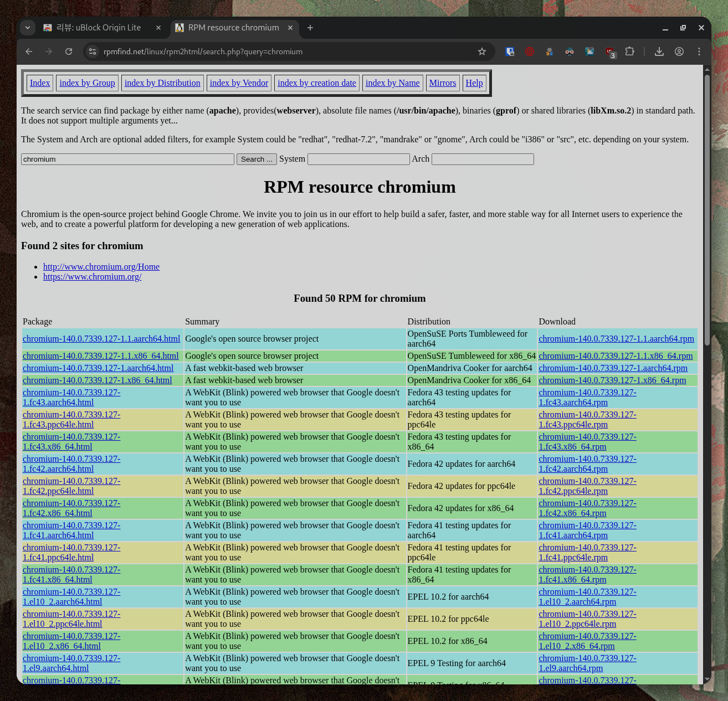Open a new browser tab

click(310, 28)
